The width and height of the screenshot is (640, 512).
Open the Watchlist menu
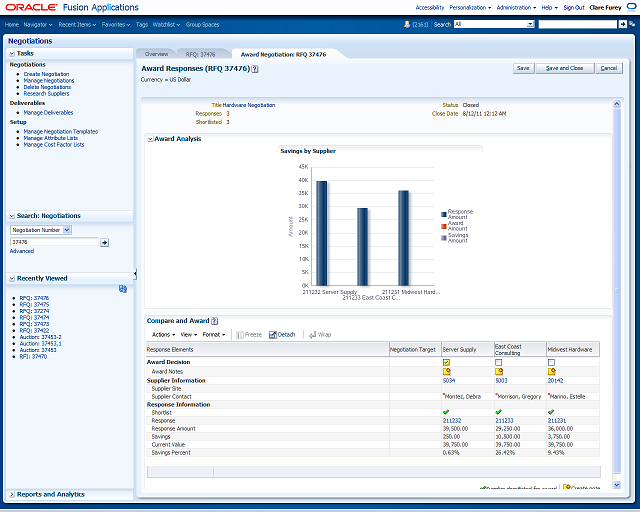click(x=166, y=25)
